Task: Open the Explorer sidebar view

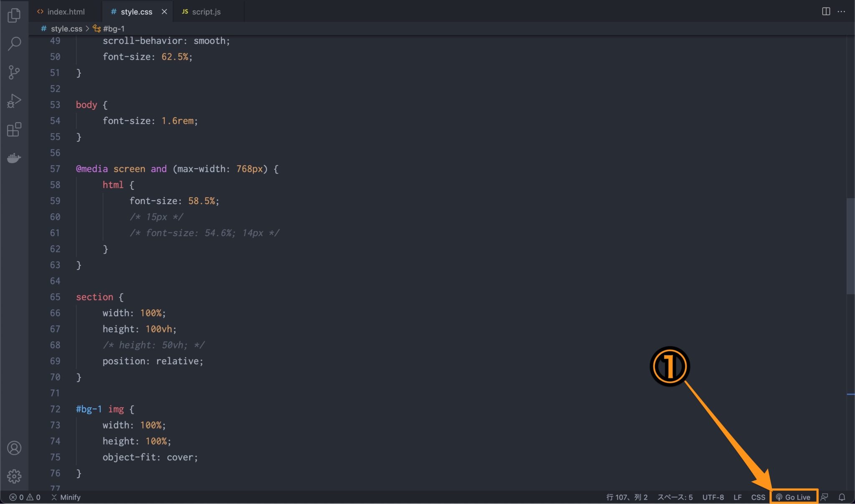Action: [14, 15]
